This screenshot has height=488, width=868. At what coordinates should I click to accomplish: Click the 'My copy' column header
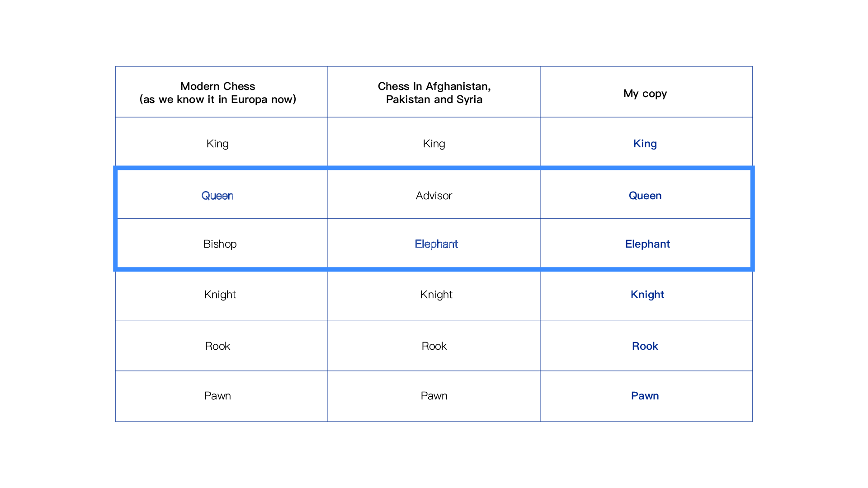tap(645, 94)
